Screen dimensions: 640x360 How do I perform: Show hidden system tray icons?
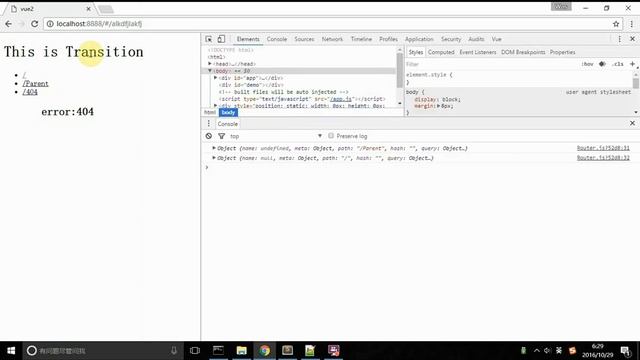(x=536, y=351)
